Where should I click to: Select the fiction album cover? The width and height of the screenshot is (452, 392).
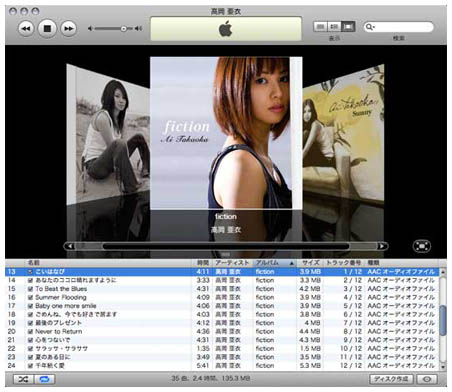[226, 133]
